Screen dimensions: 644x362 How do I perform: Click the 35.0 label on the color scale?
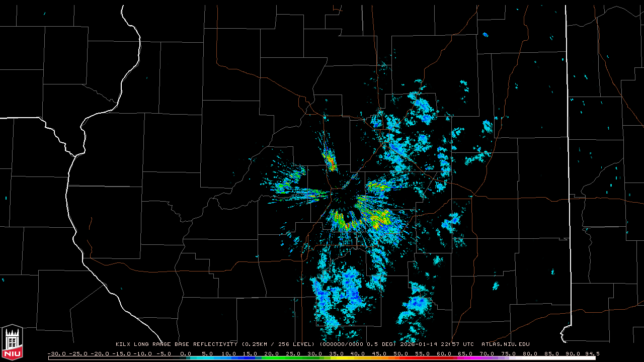(336, 353)
